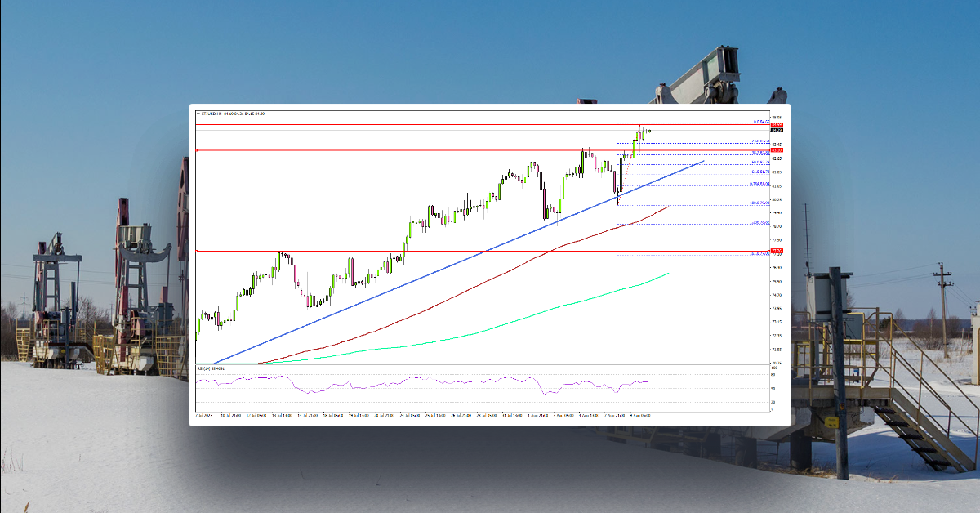
Task: Click the 100.0 Fibonacci level at 79.90
Action: pos(760,202)
